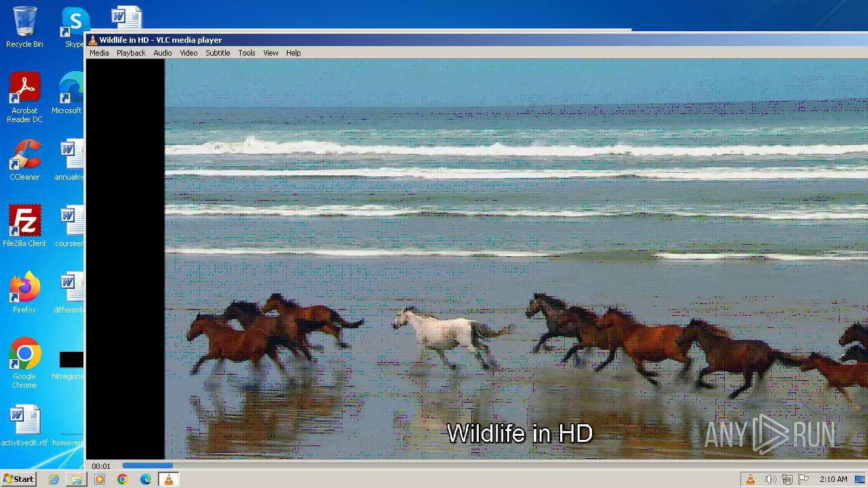Open the different Word document icon
The height and width of the screenshot is (488, 868).
pos(71,293)
